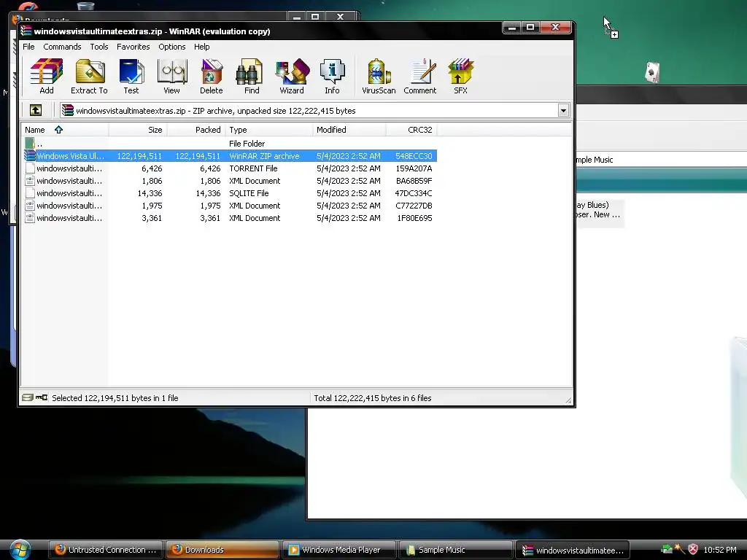Image resolution: width=747 pixels, height=560 pixels.
Task: Click the red security shield tray icon
Action: pos(693,550)
